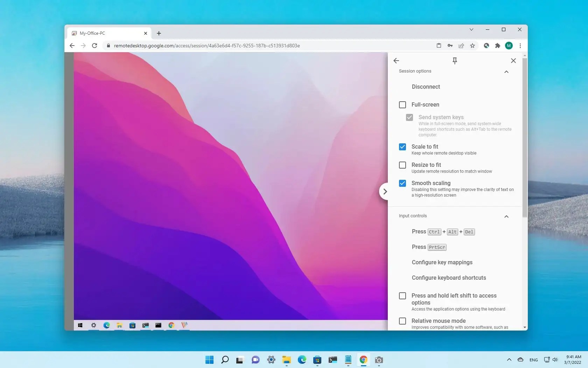Image resolution: width=588 pixels, height=368 pixels.
Task: Check the Resize to fit option
Action: point(402,165)
